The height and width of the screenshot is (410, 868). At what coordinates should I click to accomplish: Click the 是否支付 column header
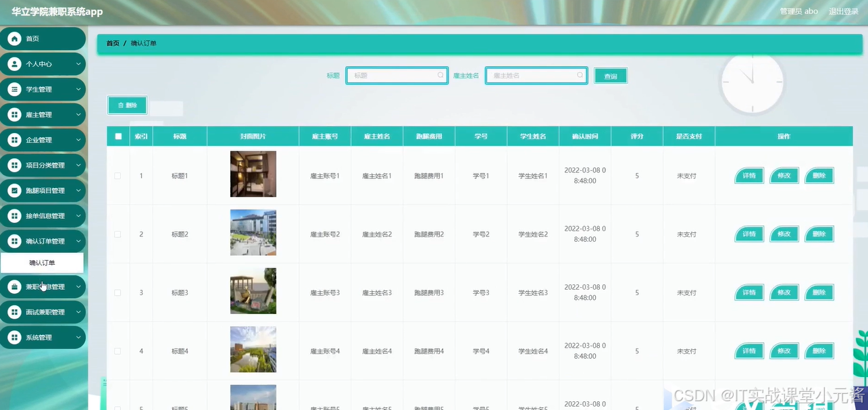tap(689, 136)
